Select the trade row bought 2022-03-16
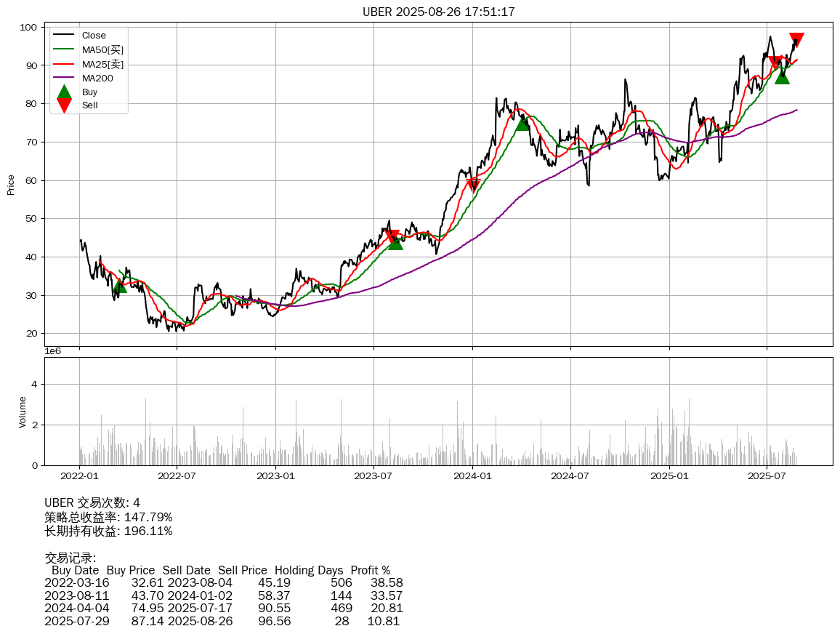This screenshot has height=634, width=840. (223, 583)
